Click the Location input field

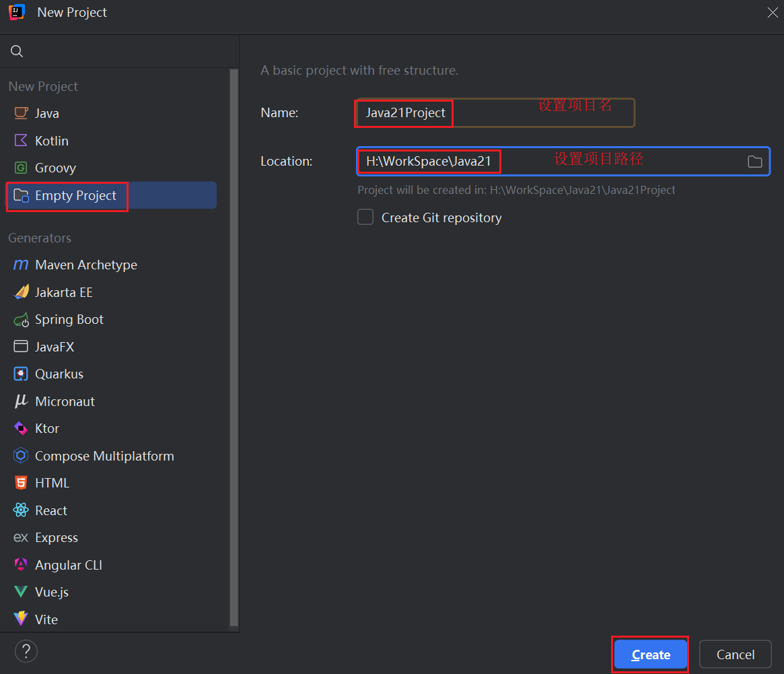(563, 161)
